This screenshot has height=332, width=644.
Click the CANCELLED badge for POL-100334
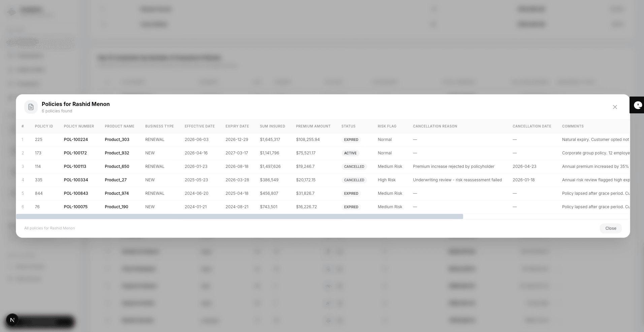(x=354, y=180)
